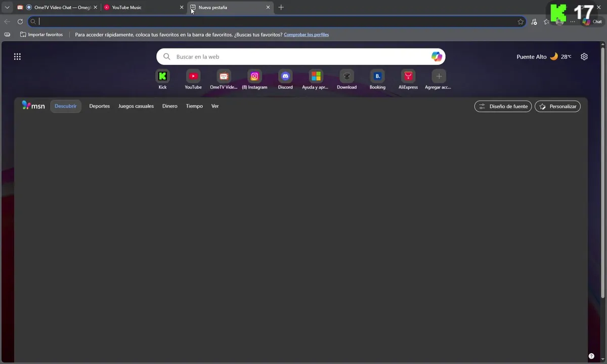
Task: Open the Dinero feed tab
Action: point(170,106)
